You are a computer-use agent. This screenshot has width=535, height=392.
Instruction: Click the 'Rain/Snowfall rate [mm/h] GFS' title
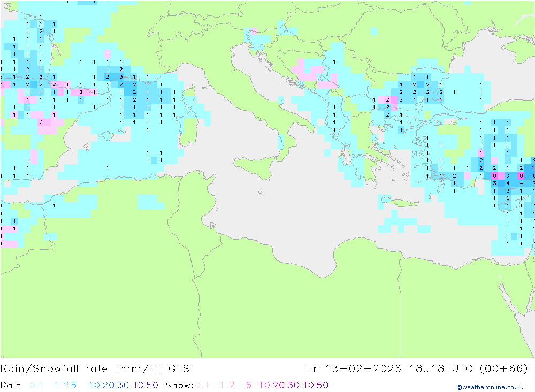tap(95, 369)
